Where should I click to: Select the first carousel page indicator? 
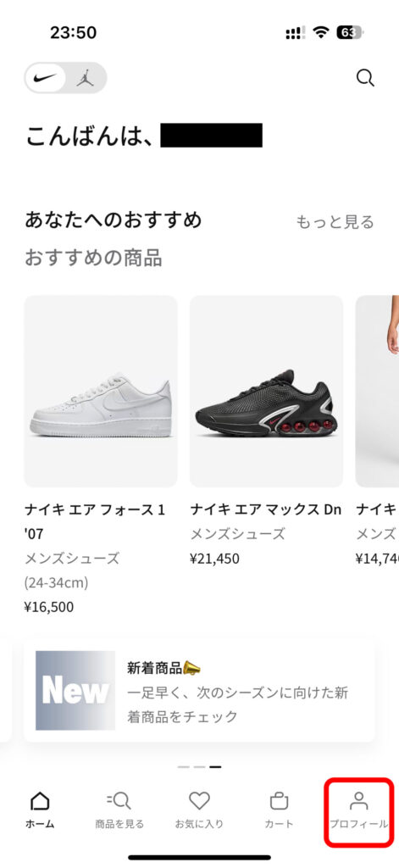(x=183, y=767)
